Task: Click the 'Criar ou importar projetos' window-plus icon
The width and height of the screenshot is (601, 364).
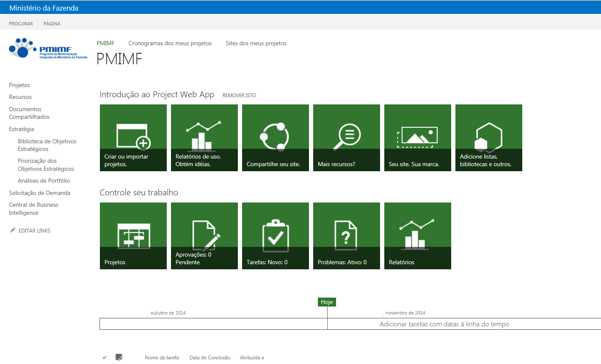Action: (x=133, y=137)
